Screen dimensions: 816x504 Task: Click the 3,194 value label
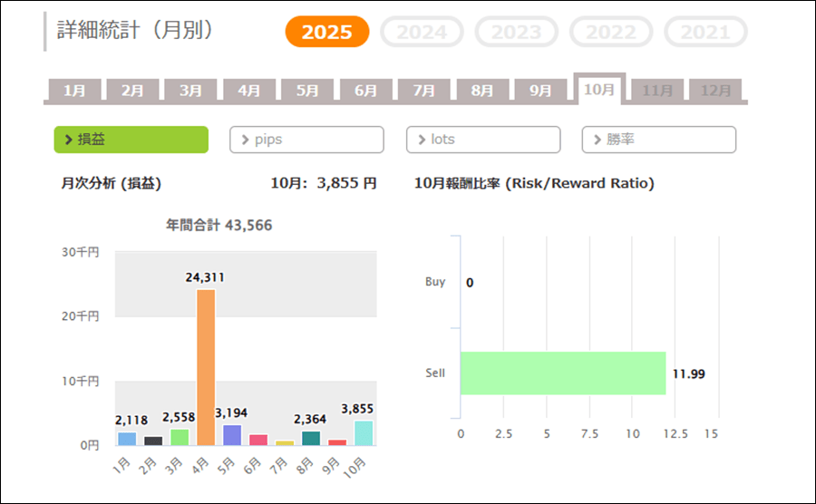[231, 413]
